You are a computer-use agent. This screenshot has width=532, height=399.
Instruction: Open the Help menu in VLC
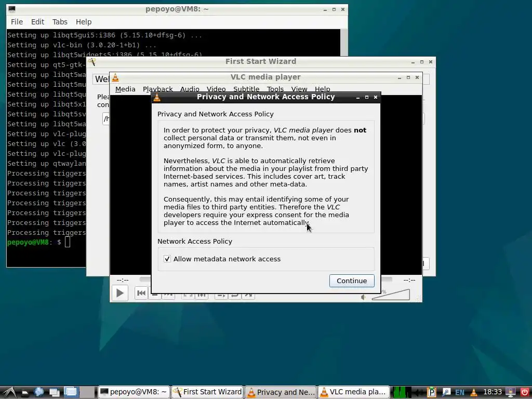click(x=322, y=89)
